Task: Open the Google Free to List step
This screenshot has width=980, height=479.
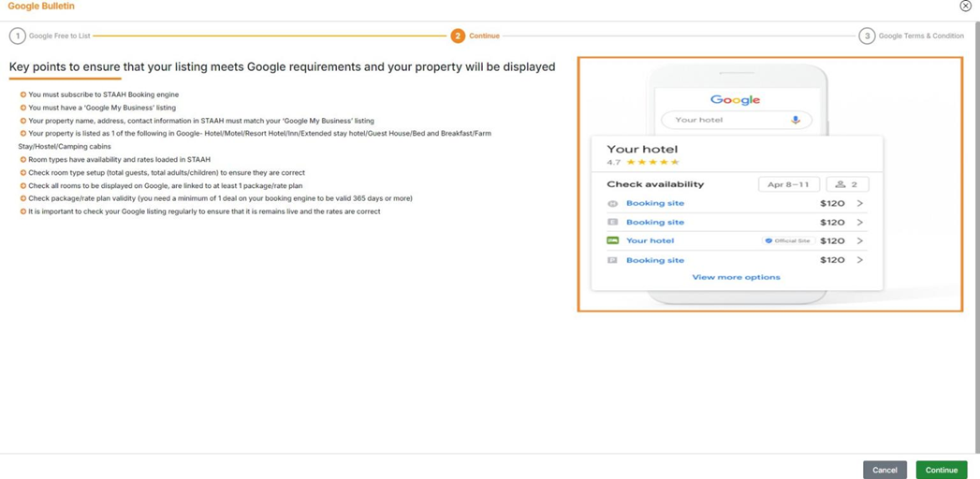Action: tap(59, 36)
